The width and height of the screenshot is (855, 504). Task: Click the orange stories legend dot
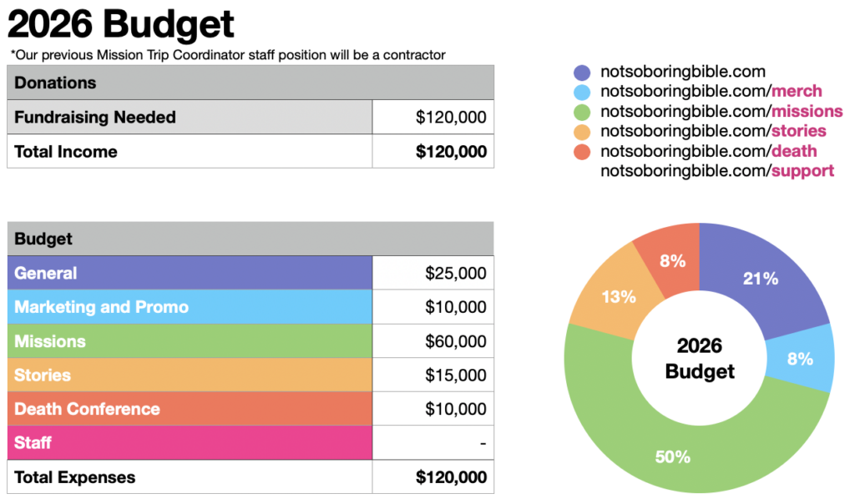coord(583,132)
